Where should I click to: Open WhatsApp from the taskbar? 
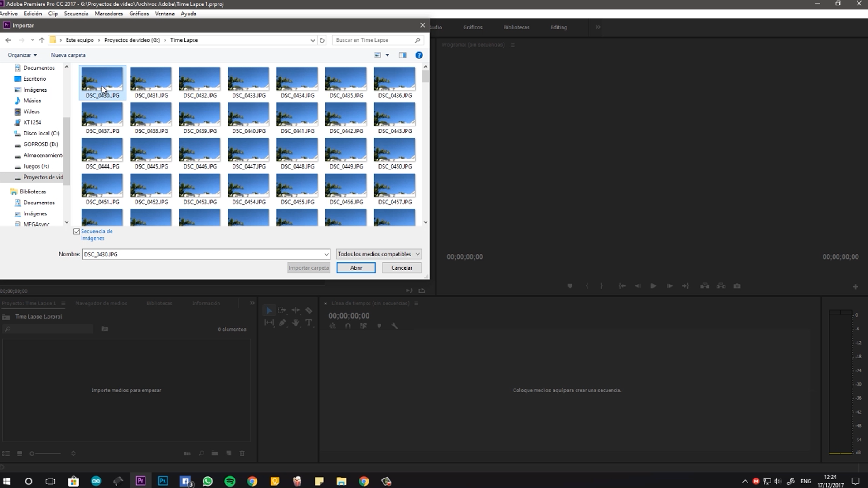(208, 481)
